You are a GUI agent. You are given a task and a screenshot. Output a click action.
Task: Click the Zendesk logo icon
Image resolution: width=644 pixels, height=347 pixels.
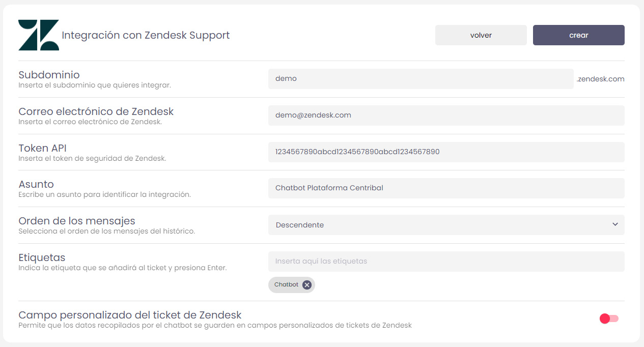click(x=39, y=35)
